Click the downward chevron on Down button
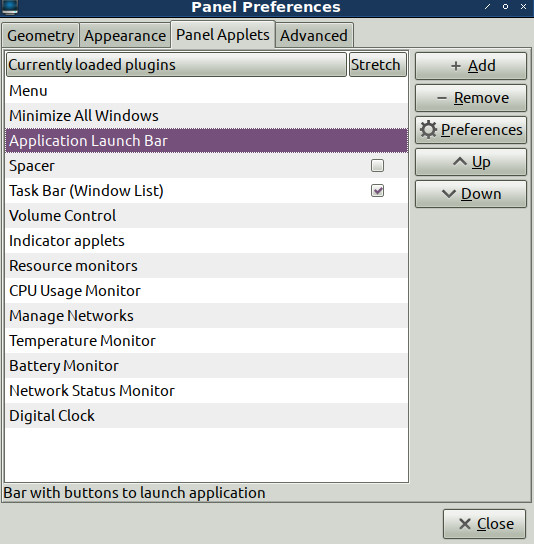The image size is (534, 544). point(449,194)
